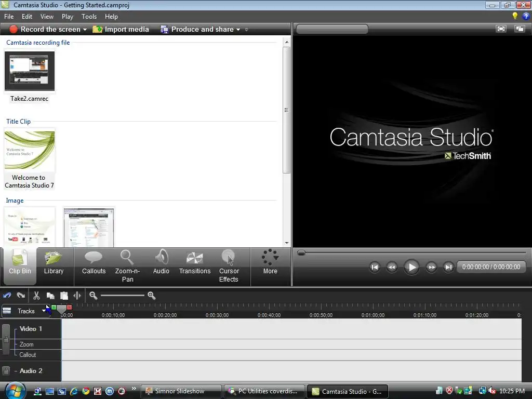Image resolution: width=532 pixels, height=399 pixels.
Task: Click the Paste icon in timeline toolbar
Action: tap(64, 296)
